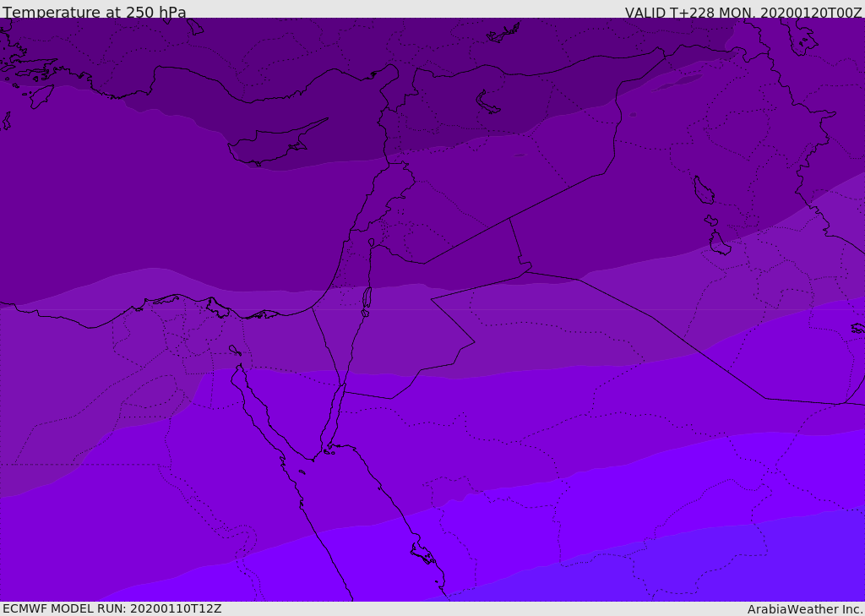Click the 'ECMWF MODEL RUN: 20200110T12Z' text

[x=112, y=609]
